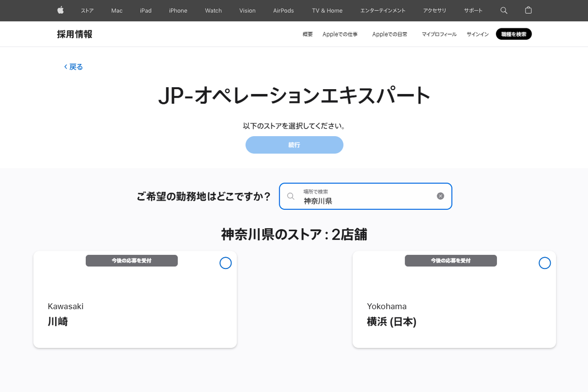Click the 今後の応募を受付 badge on Kawasaki card
The height and width of the screenshot is (392, 588).
coord(131,261)
